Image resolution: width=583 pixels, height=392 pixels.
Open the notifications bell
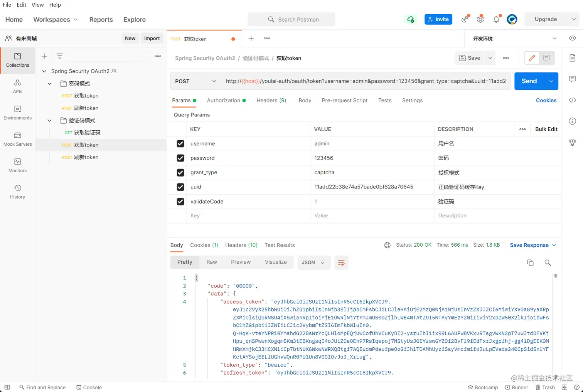[496, 19]
